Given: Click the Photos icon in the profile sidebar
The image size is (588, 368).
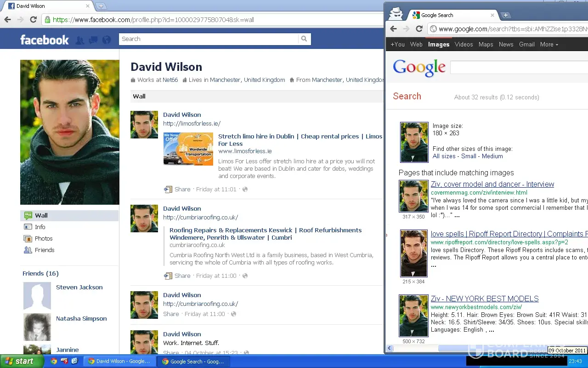Looking at the screenshot, I should click(x=28, y=238).
